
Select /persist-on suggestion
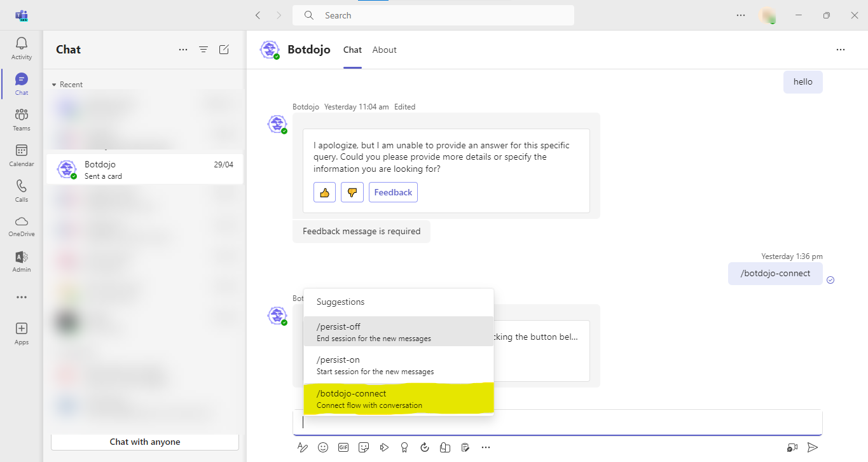coord(399,365)
